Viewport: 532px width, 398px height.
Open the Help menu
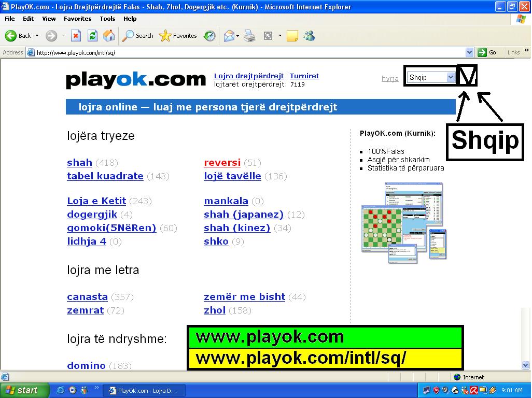click(130, 19)
